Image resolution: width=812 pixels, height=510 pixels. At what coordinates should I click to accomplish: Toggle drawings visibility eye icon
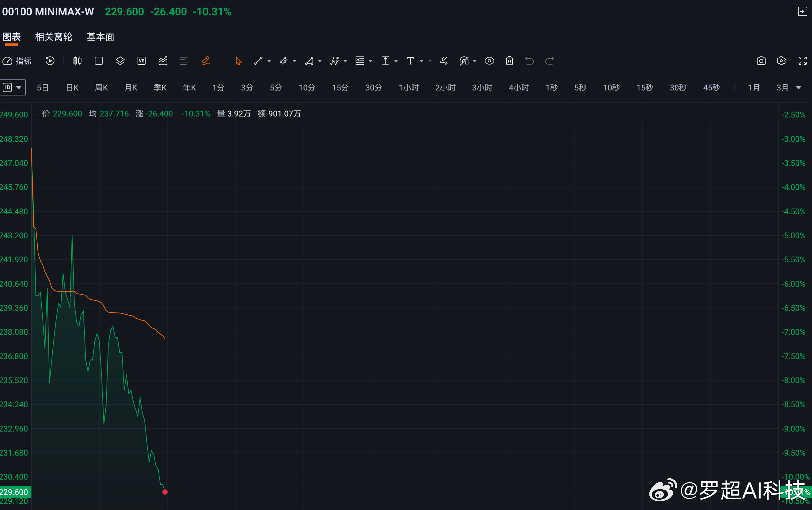pos(489,61)
